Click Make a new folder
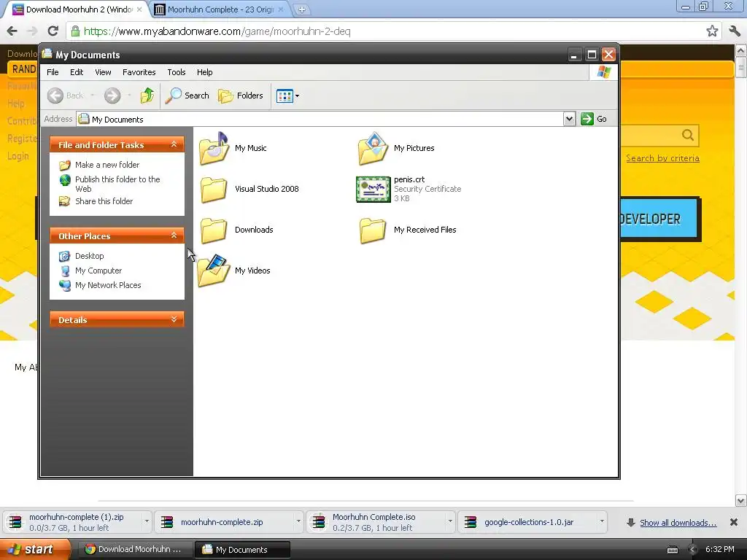This screenshot has width=747, height=560. 107,165
